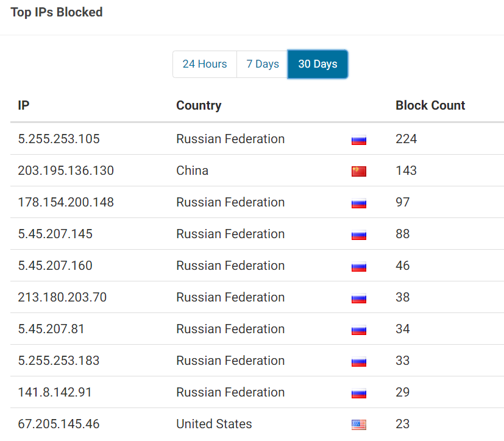This screenshot has width=504, height=441.
Task: Click the Country column header
Action: 199,105
